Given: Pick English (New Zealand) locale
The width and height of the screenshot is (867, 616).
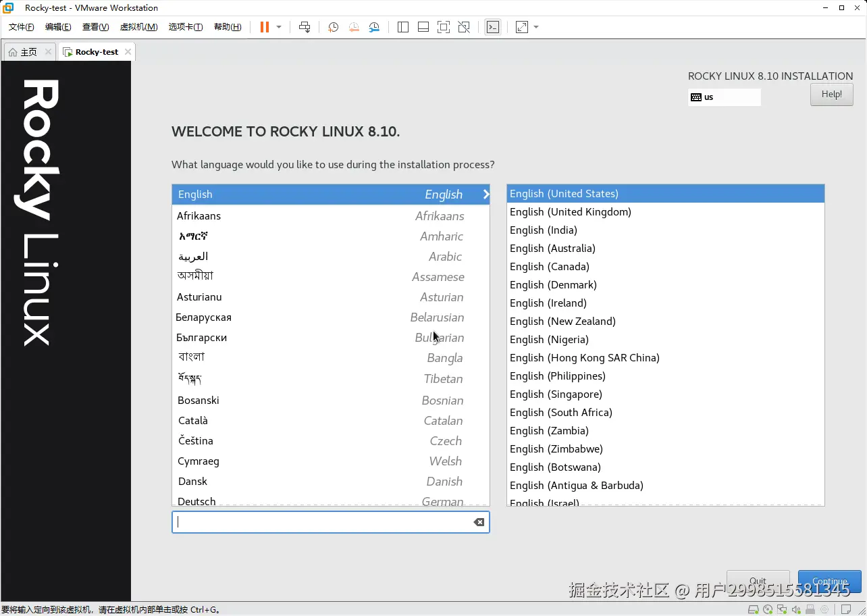Looking at the screenshot, I should coord(666,322).
